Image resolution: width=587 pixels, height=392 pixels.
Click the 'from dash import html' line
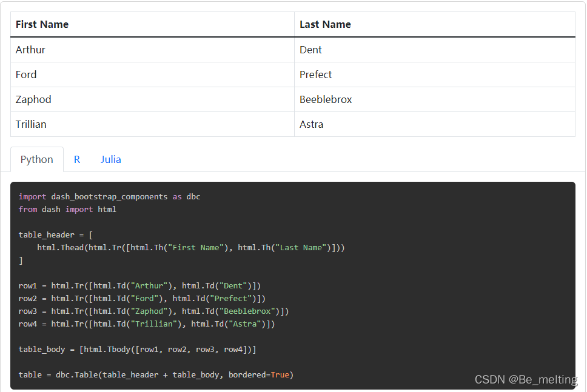pyautogui.click(x=67, y=210)
